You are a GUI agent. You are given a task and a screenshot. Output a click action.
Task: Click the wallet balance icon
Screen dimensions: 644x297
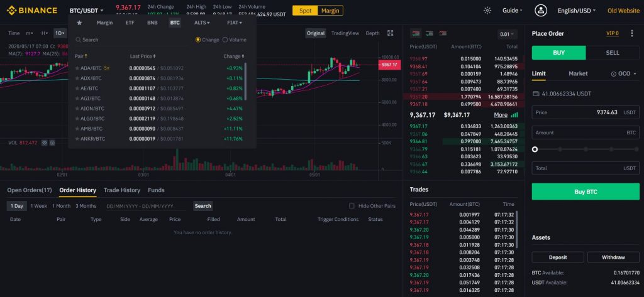coord(536,94)
